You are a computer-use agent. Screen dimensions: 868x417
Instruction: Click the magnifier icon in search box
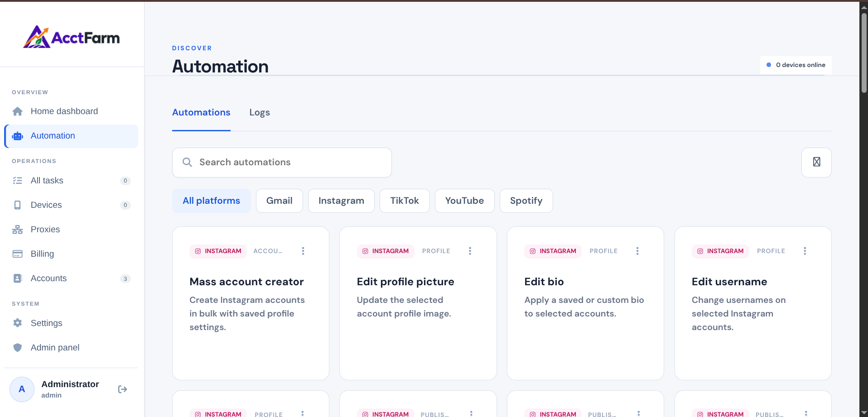pos(187,162)
